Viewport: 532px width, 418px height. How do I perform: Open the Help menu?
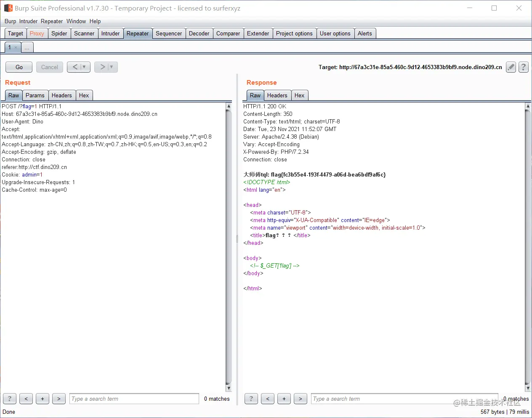[x=95, y=21]
